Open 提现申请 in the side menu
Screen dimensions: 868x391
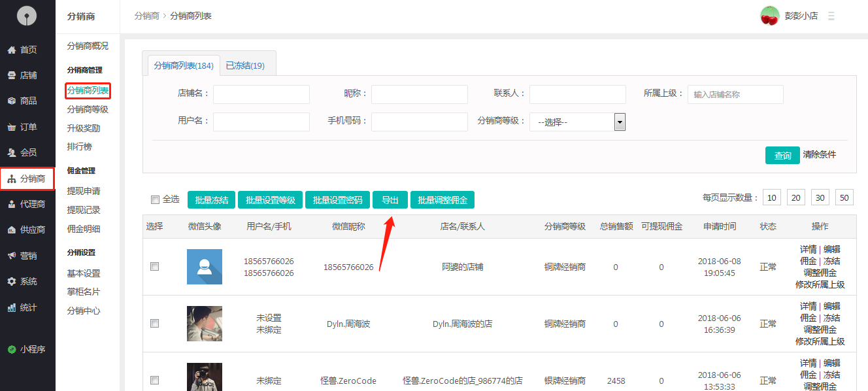click(x=84, y=191)
